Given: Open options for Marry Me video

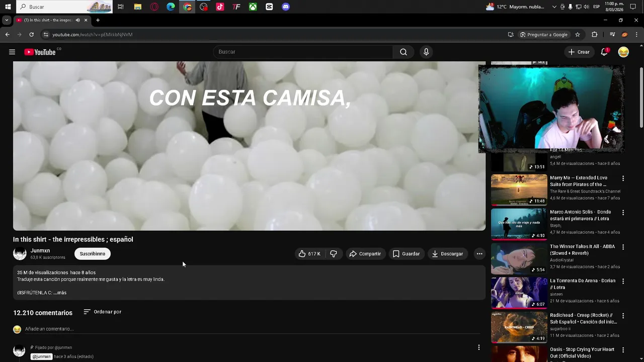Looking at the screenshot, I should [623, 178].
